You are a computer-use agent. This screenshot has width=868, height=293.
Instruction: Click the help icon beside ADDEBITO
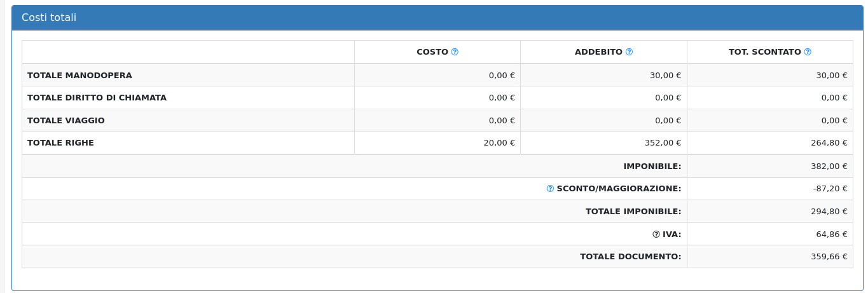point(629,52)
